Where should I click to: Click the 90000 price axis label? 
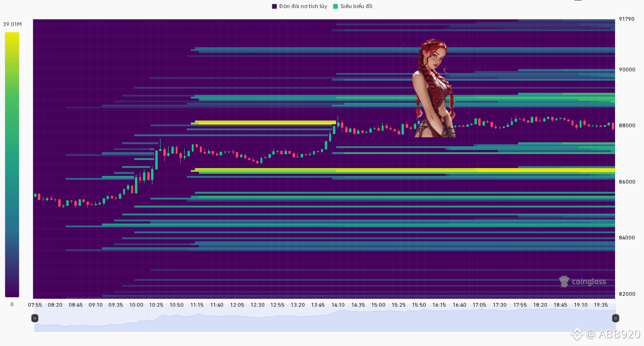click(x=626, y=70)
